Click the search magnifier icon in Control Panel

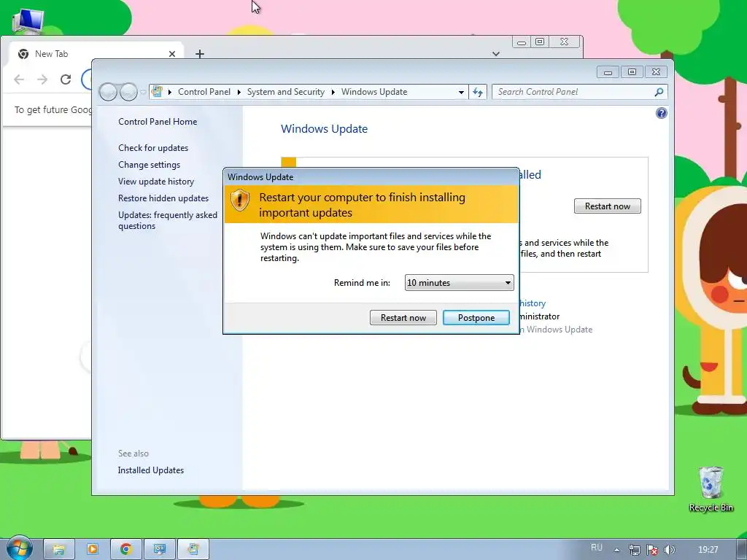(659, 92)
